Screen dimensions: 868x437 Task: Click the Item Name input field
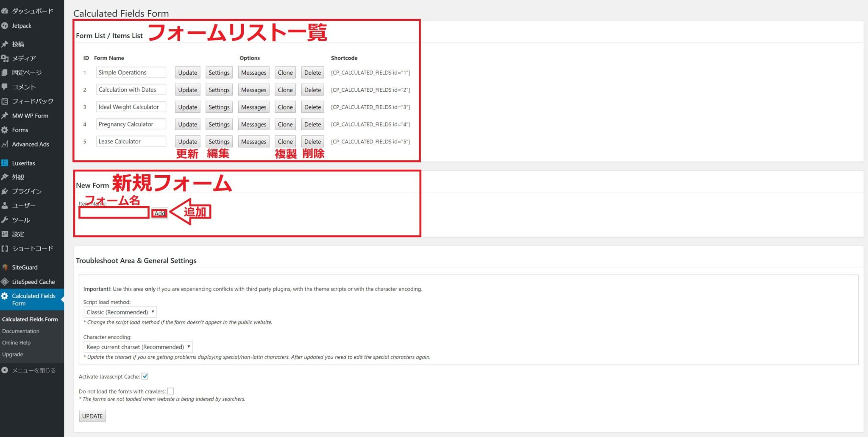coord(113,213)
